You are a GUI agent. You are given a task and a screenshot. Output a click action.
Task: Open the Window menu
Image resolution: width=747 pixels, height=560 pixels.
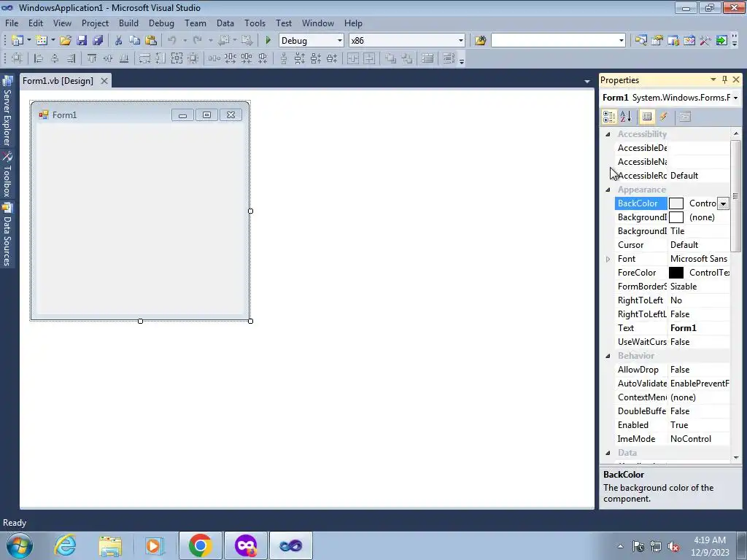pyautogui.click(x=318, y=23)
